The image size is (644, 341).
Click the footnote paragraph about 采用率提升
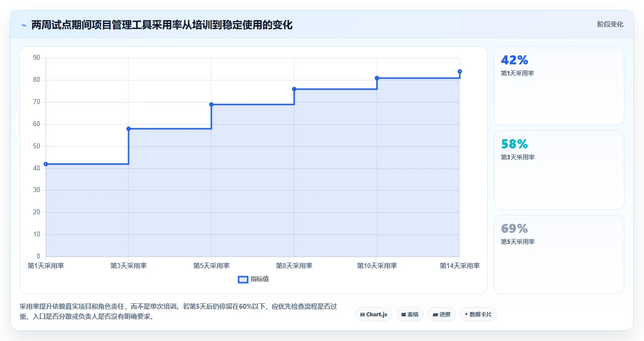[178, 311]
